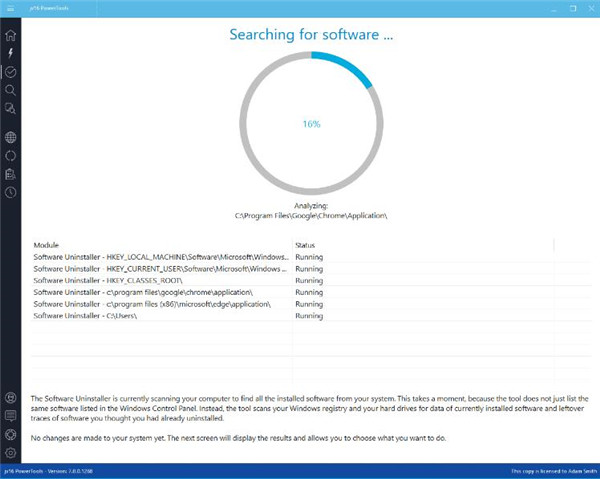Click the circular refresh arrows sidebar icon
The width and height of the screenshot is (600, 479).
(10, 155)
